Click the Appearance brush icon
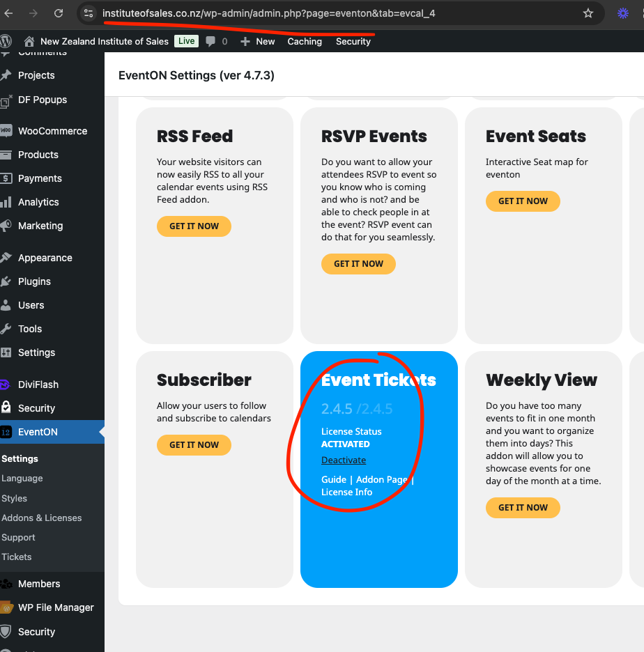 [6, 258]
